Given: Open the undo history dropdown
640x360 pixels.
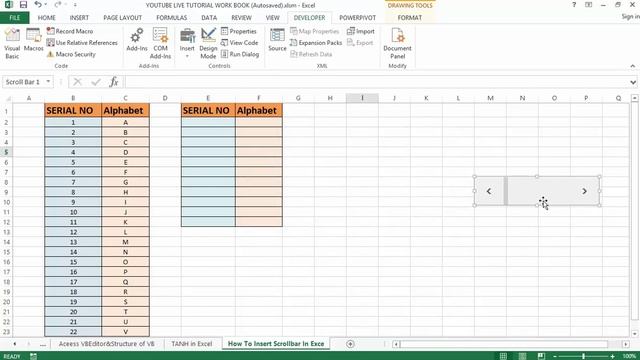Looking at the screenshot, I should (45, 5).
